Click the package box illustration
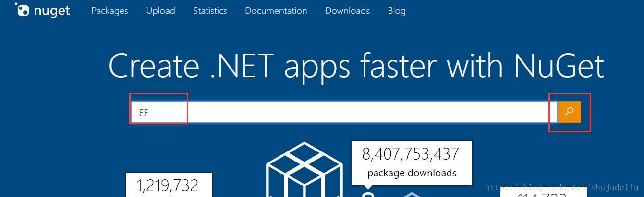The height and width of the screenshot is (197, 644). 304,170
